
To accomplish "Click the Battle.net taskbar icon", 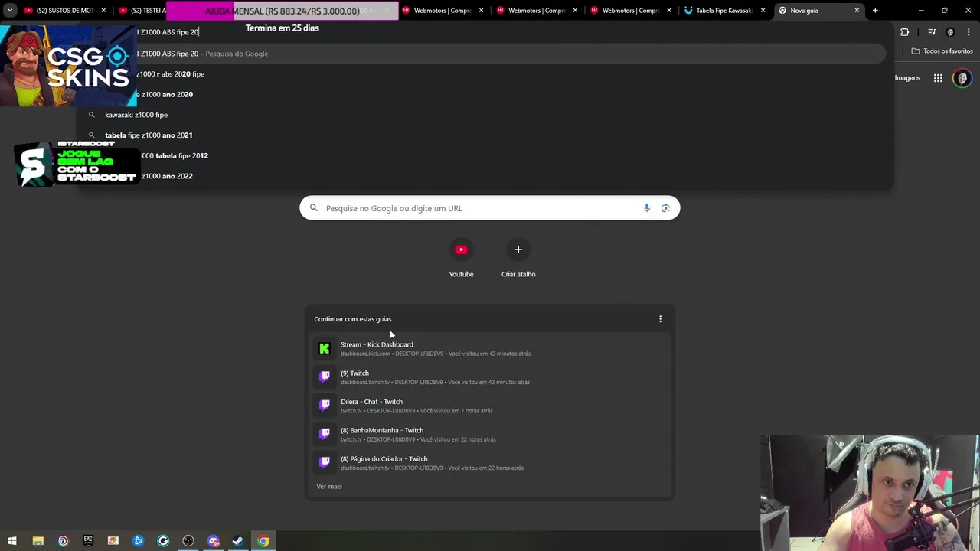I will pos(138,541).
